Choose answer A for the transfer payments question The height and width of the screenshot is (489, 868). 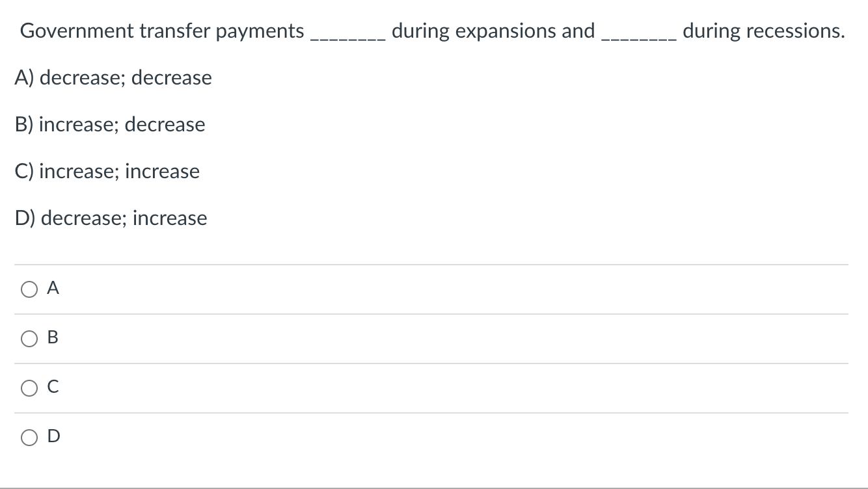(29, 289)
